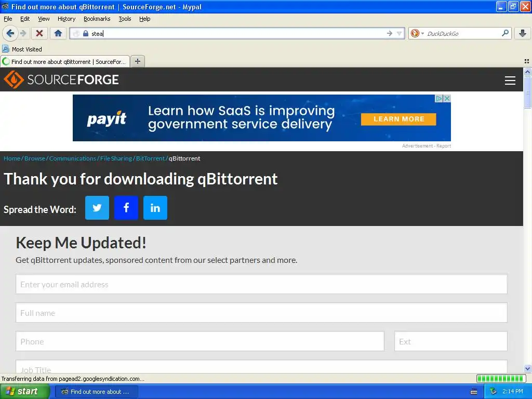This screenshot has height=399, width=532.
Task: Open the DuckDuckGo search engine selector
Action: pos(417,33)
